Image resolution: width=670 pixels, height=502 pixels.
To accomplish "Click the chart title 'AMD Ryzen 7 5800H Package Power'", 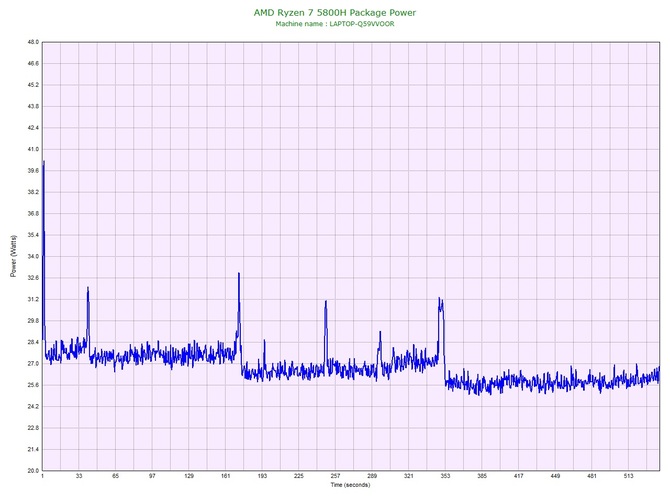I will click(x=335, y=12).
